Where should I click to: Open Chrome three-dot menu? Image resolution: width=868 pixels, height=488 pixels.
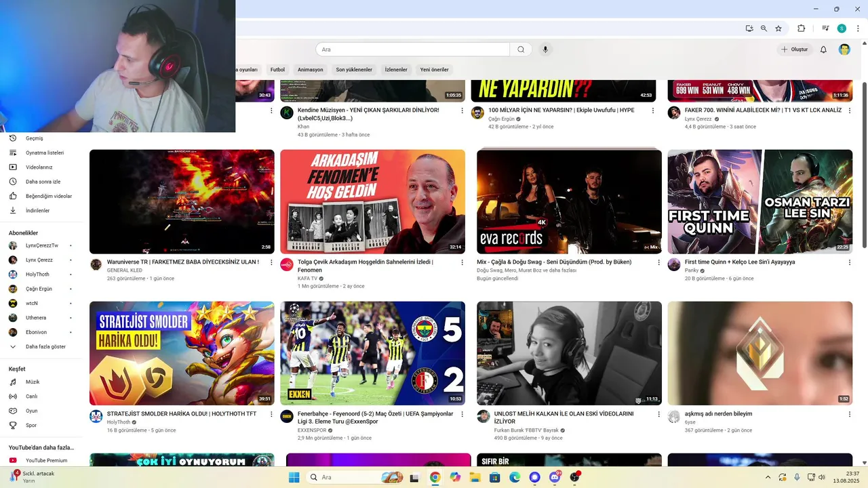857,28
